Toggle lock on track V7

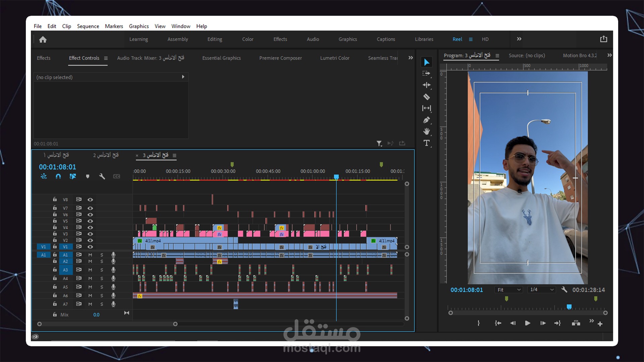coord(55,208)
